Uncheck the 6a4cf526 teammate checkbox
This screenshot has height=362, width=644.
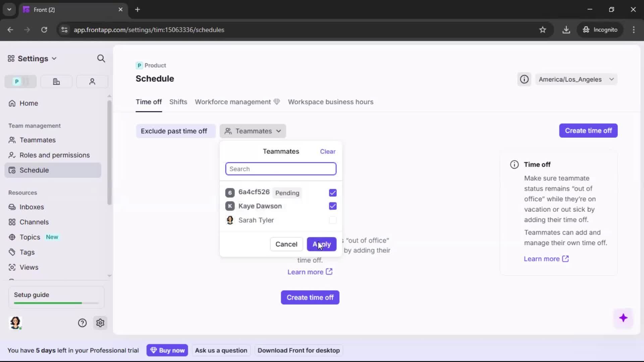click(332, 193)
